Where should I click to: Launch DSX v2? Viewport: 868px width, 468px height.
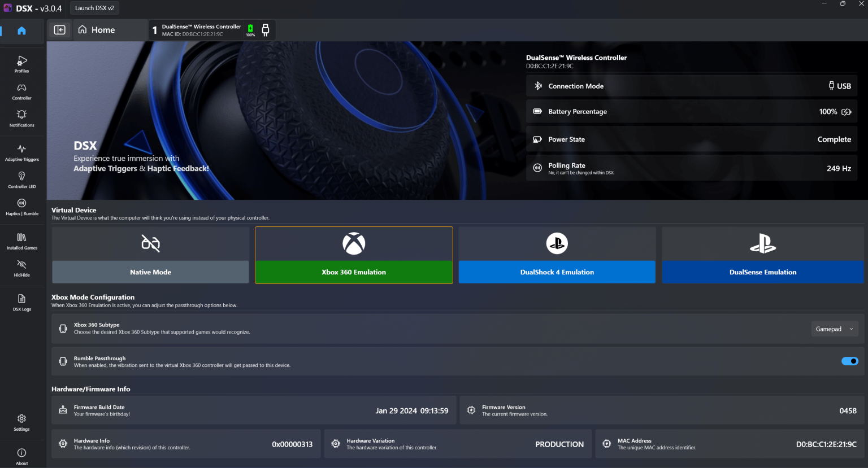pos(94,7)
